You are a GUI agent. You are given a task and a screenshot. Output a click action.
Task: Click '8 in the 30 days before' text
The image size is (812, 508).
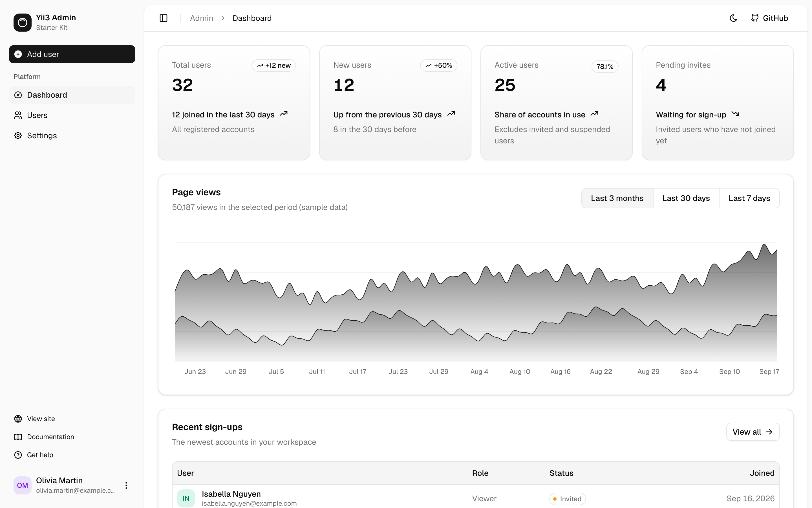[374, 129]
